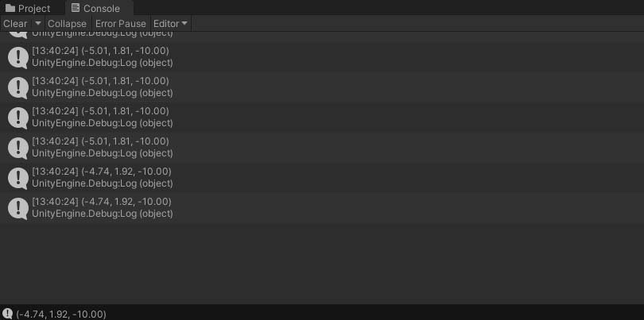
Task: Select third (-5.01, 1.81, -10.00) log entry
Action: pos(100,117)
